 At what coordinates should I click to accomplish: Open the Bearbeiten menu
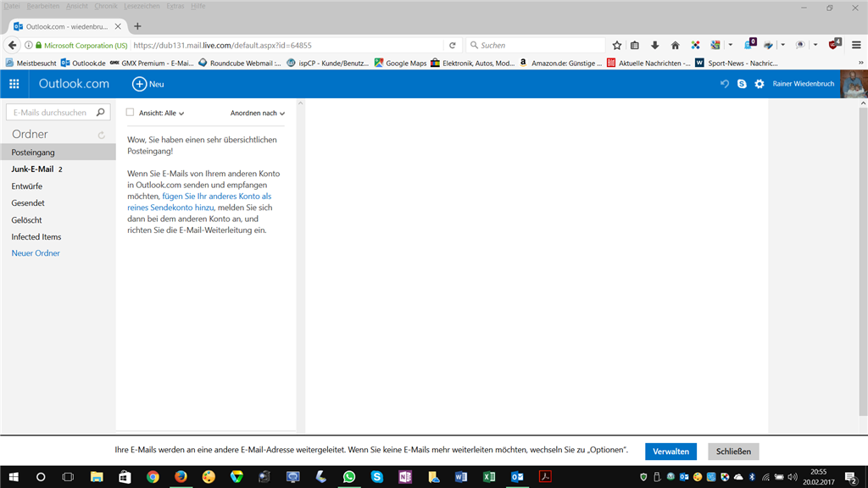point(42,6)
